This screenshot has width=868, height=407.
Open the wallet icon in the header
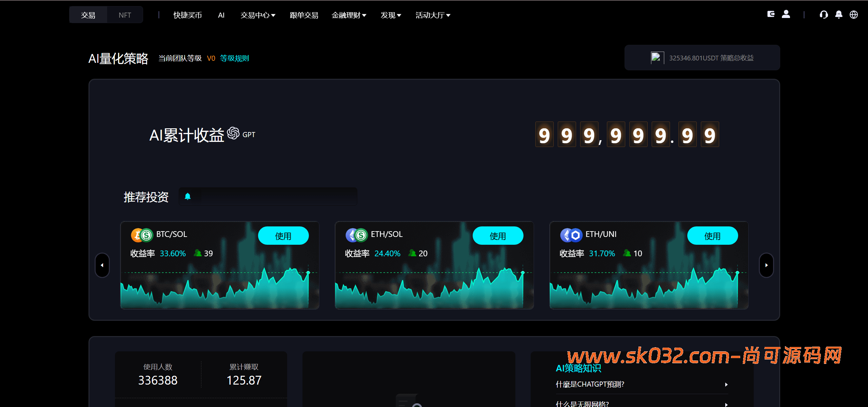(771, 14)
